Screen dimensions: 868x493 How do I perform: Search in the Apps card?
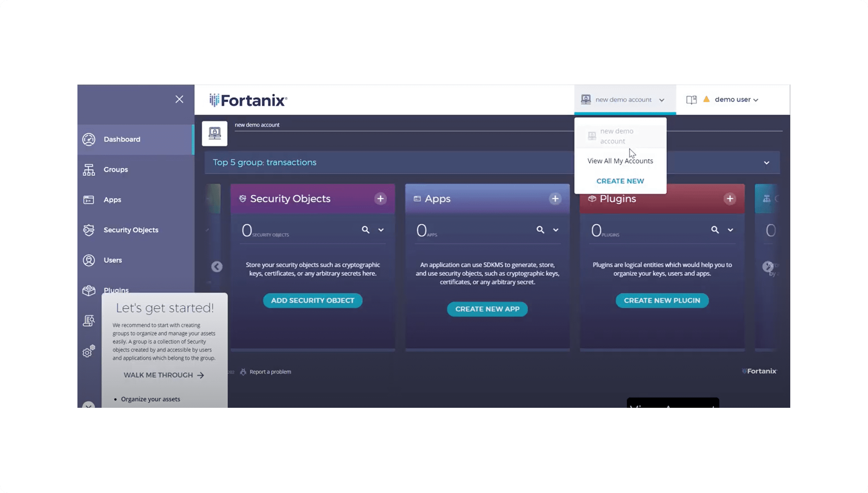pyautogui.click(x=540, y=230)
